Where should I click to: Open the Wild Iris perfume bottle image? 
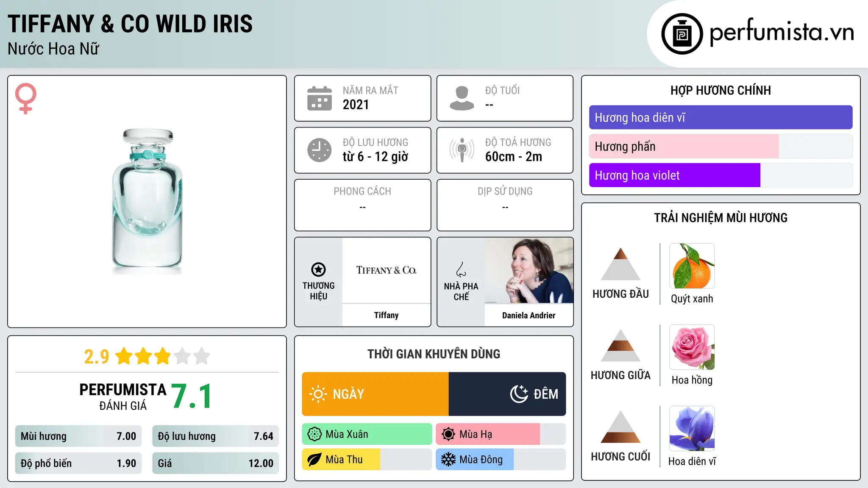coord(147,201)
